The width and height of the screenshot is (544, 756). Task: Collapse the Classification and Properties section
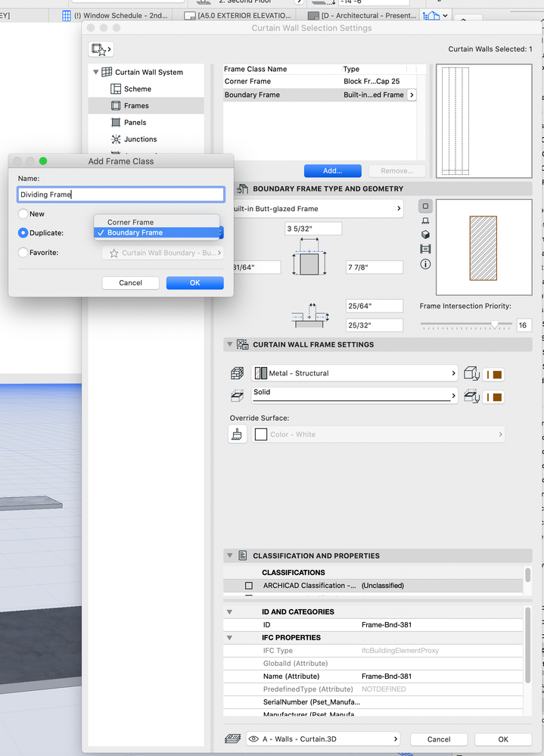click(x=230, y=555)
